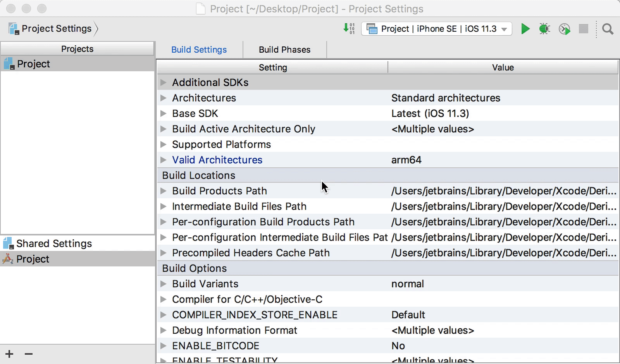
Task: Click the plus icon to add project
Action: click(9, 354)
